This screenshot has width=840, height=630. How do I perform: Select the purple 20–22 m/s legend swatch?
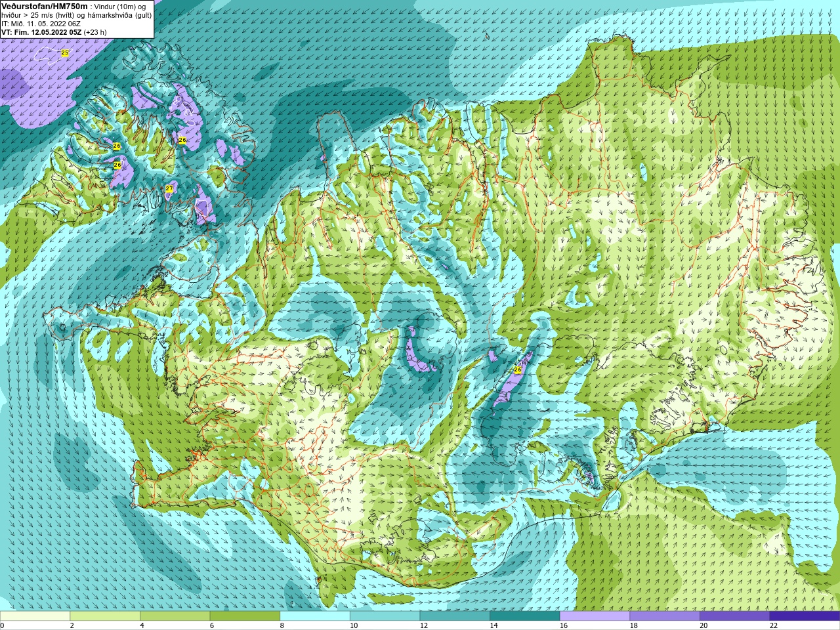coord(735,616)
